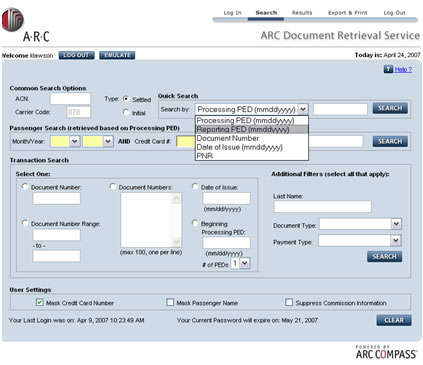Select the Beginning Processing PED radio button
This screenshot has width=423, height=365.
195,223
